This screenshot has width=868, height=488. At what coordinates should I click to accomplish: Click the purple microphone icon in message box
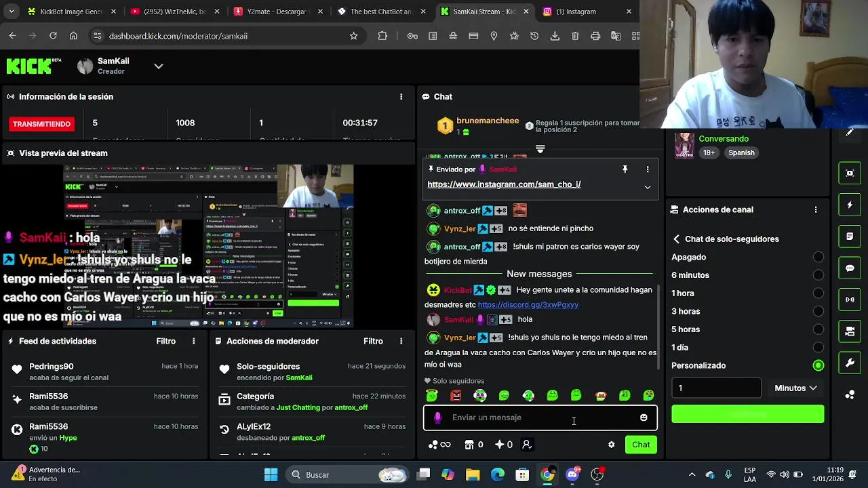click(x=437, y=418)
